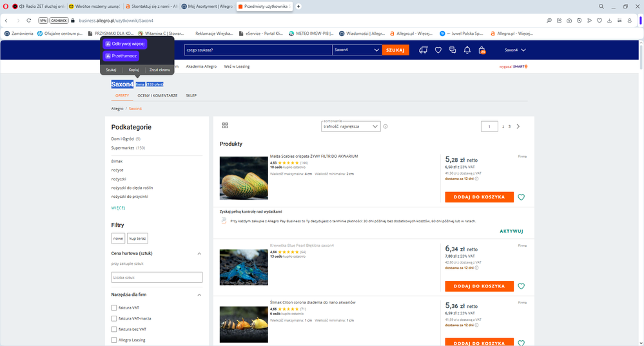Tick the Allegro Leasing checkbox
This screenshot has width=644, height=346.
click(x=114, y=340)
